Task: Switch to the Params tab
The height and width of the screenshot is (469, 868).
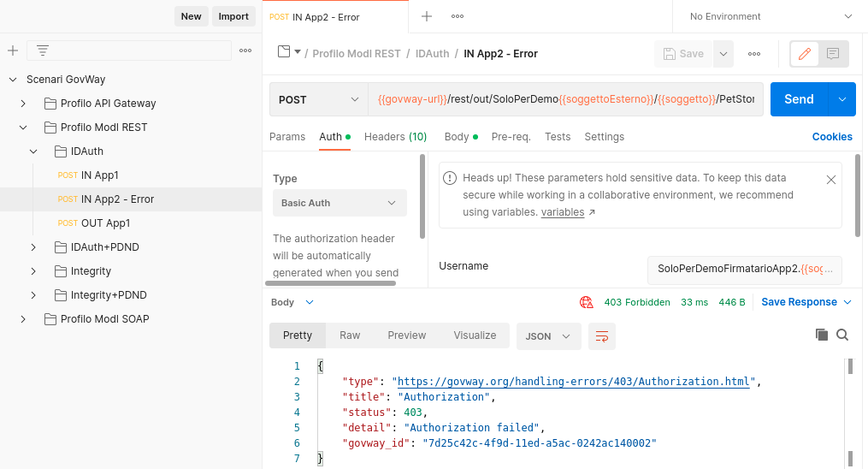Action: click(287, 137)
